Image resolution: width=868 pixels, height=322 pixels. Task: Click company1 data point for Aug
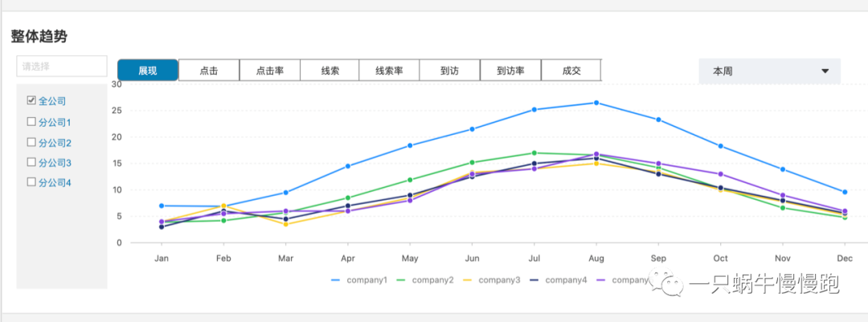coord(596,103)
